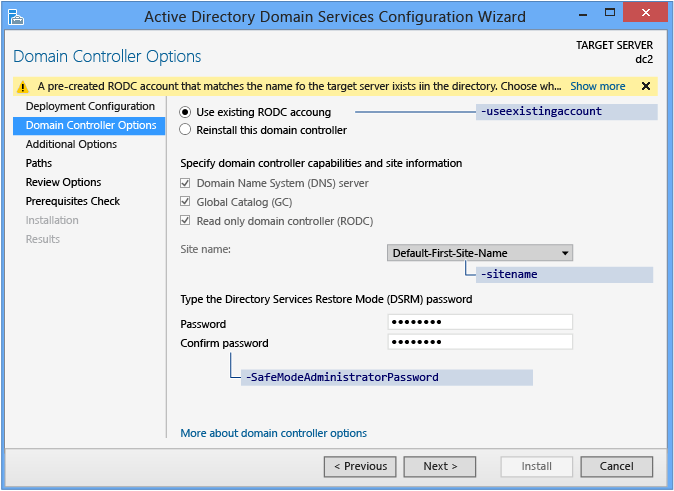The image size is (674, 491).
Task: Toggle Read only domain controller (RODC) checkbox
Action: tap(185, 221)
